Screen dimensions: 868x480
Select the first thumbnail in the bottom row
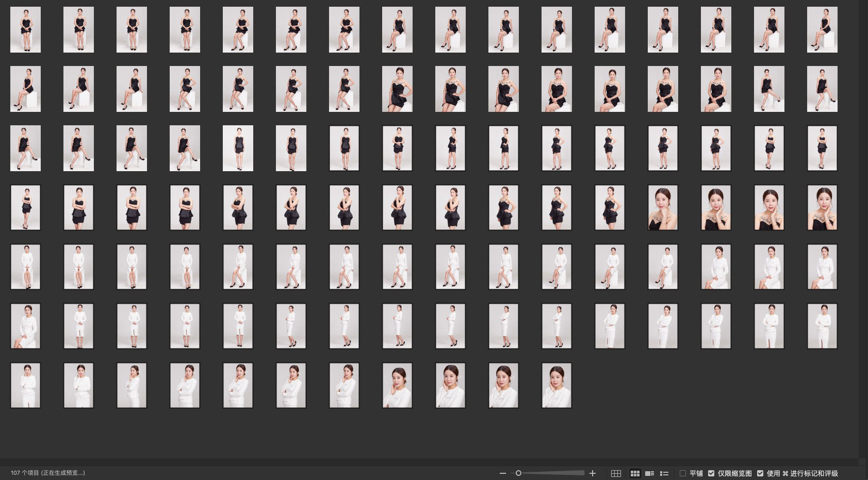point(25,386)
